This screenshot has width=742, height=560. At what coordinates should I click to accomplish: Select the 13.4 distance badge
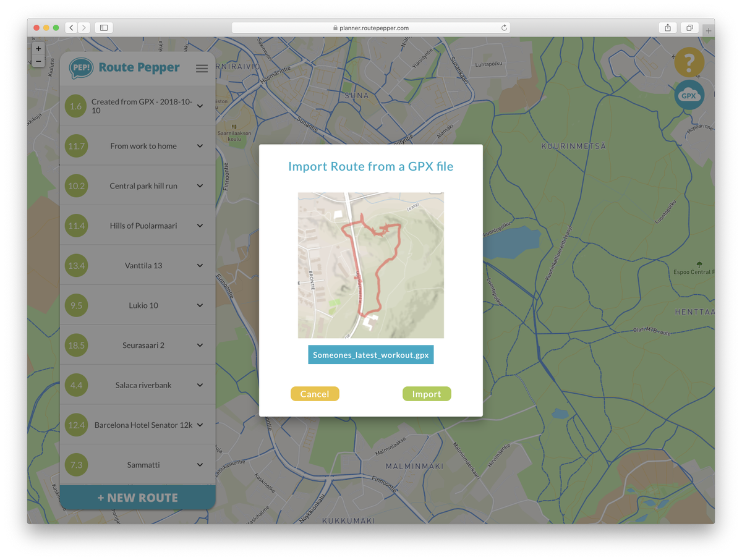point(76,266)
